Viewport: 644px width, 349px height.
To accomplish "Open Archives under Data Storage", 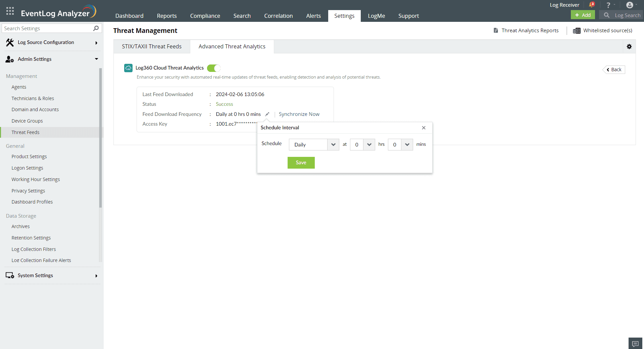I will coord(20,226).
